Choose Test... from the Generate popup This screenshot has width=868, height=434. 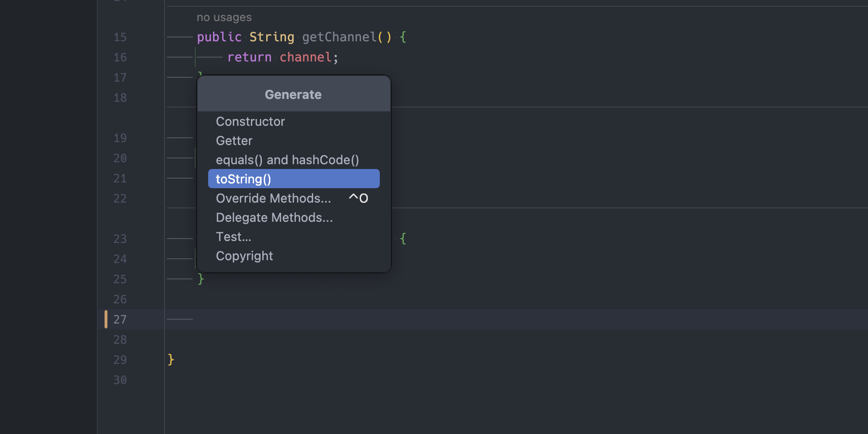click(233, 236)
